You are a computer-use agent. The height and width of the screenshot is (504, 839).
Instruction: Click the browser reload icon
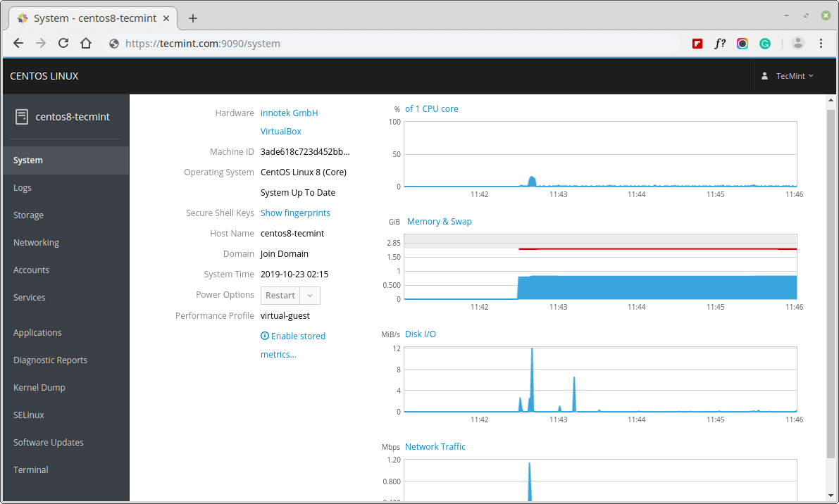click(63, 44)
